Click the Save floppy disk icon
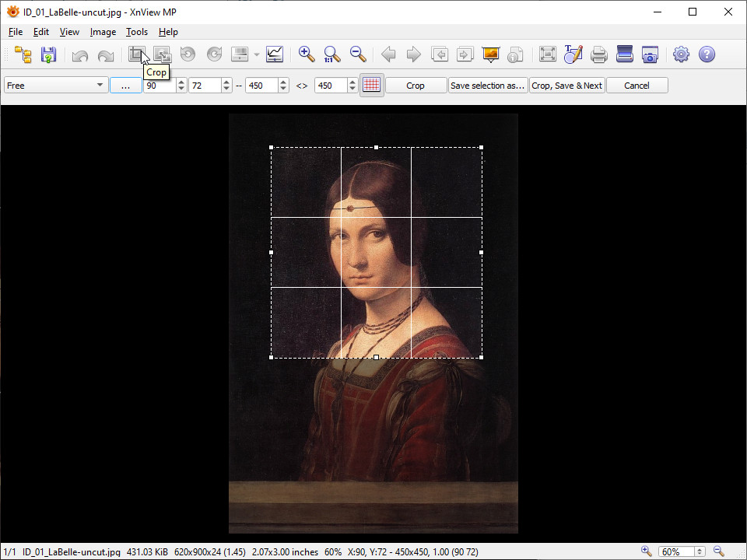Viewport: 747px width, 560px height. pos(48,54)
